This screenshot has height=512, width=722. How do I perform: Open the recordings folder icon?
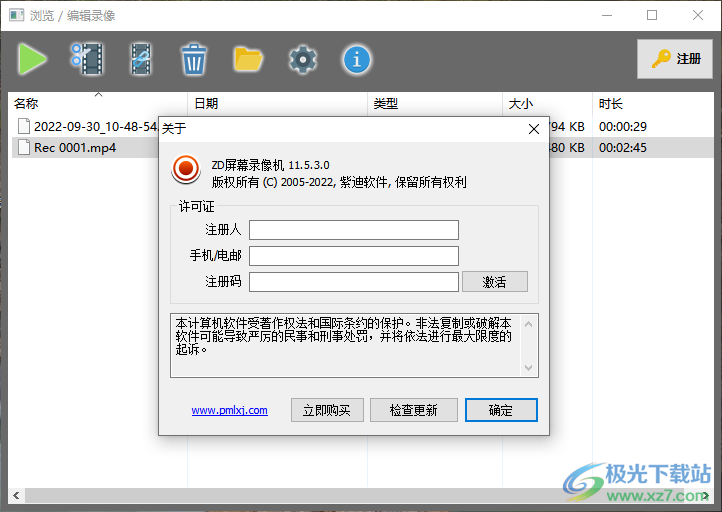(x=248, y=59)
